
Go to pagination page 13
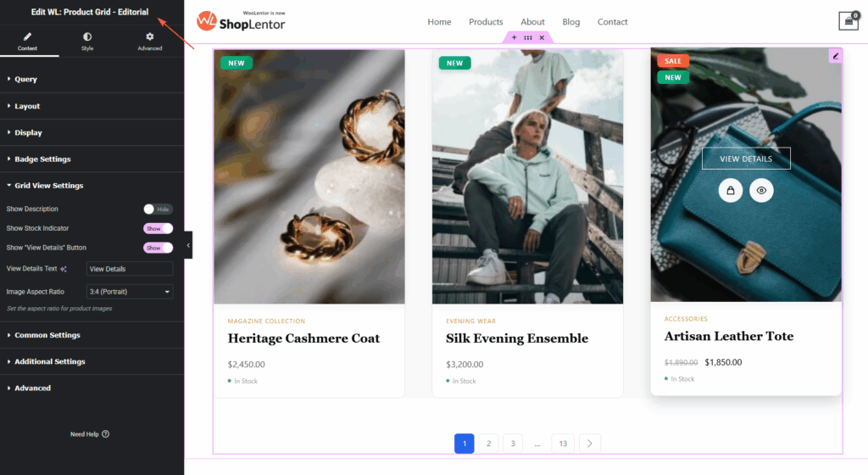563,444
